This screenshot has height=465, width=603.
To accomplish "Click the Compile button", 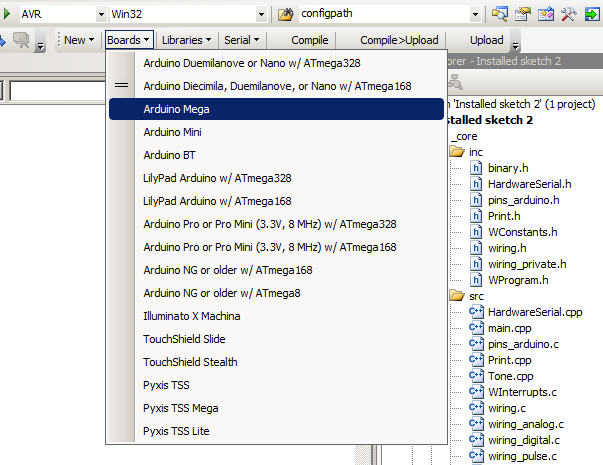I will coord(310,40).
